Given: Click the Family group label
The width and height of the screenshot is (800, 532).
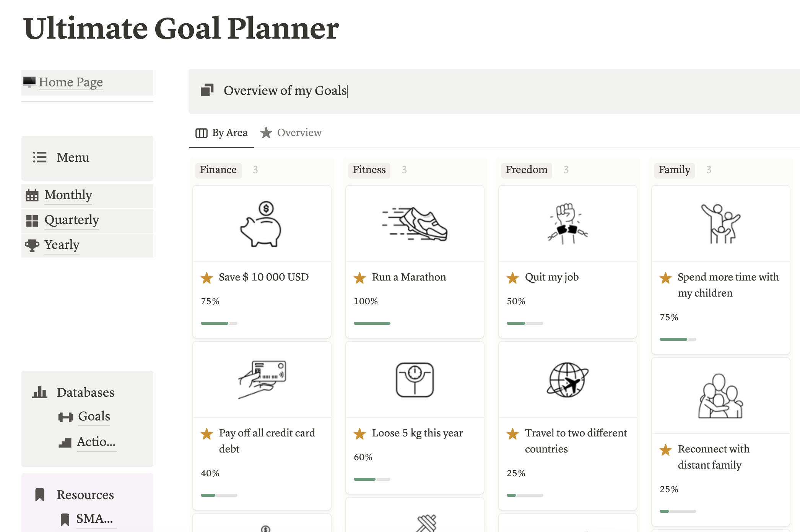Looking at the screenshot, I should (x=674, y=170).
